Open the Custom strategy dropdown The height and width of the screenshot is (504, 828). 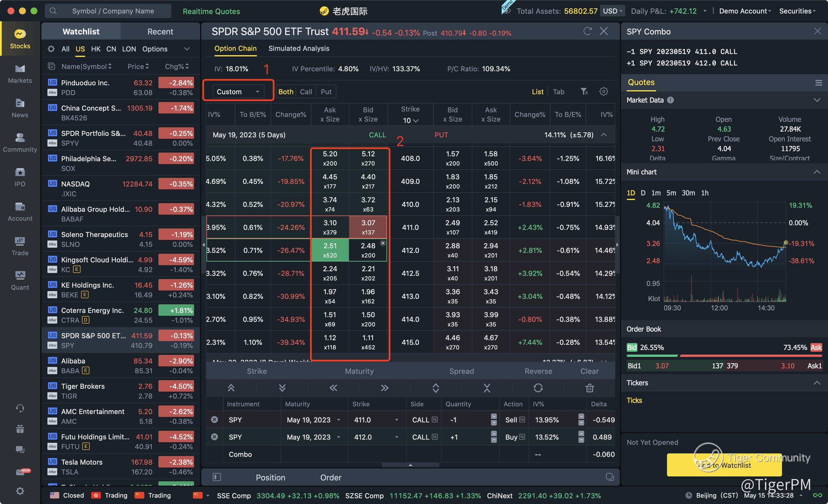click(238, 92)
